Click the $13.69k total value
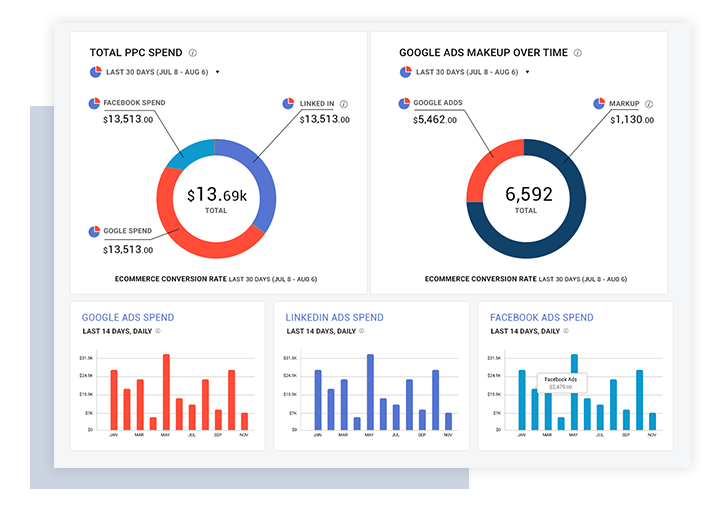This screenshot has width=721, height=511. pos(217,195)
